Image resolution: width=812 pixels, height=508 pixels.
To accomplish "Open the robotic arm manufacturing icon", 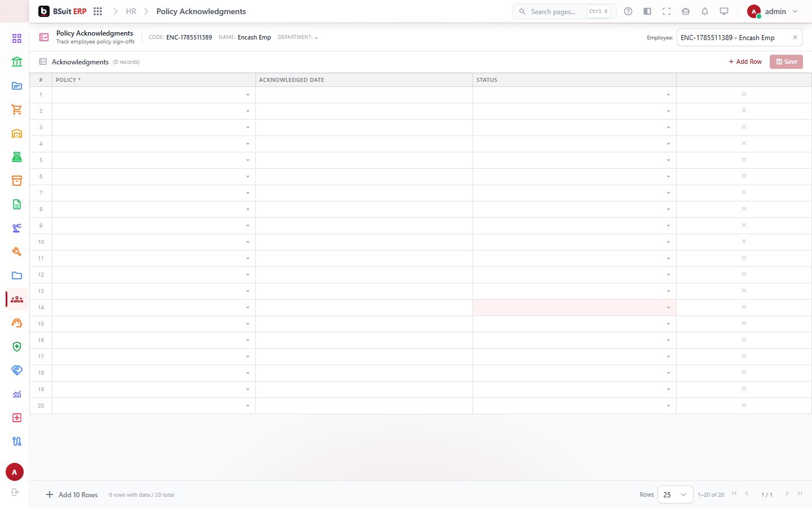I will tap(17, 228).
